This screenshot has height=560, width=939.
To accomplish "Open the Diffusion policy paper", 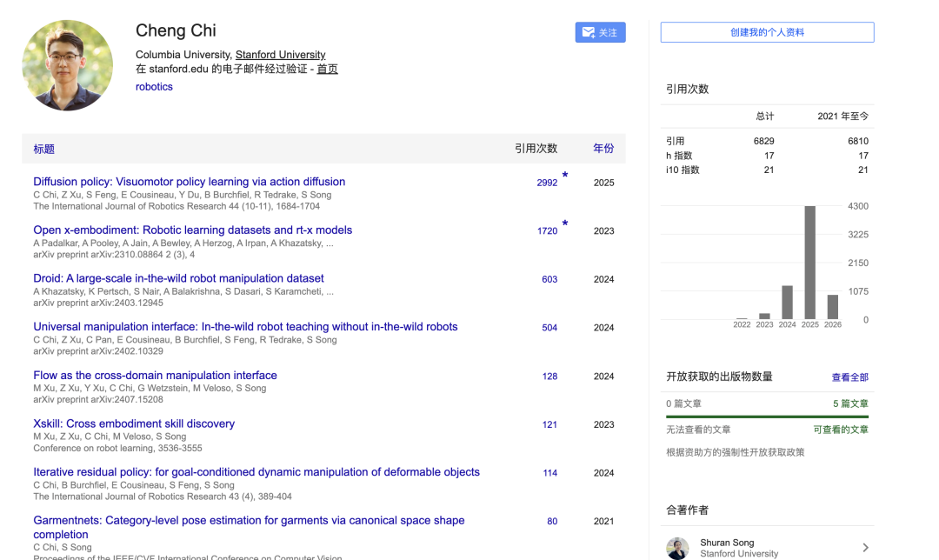I will pyautogui.click(x=189, y=182).
